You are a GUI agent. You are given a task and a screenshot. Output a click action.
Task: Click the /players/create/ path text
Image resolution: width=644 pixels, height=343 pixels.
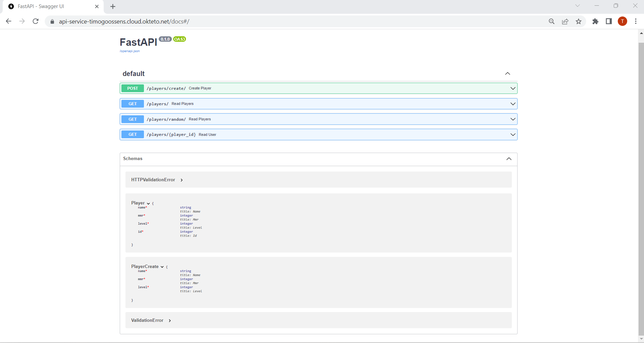point(166,88)
